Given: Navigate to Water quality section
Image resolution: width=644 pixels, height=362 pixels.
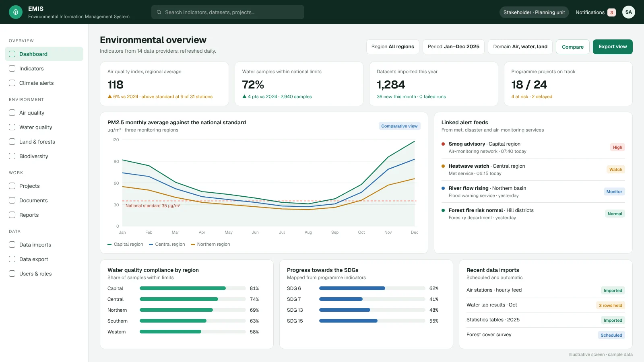Looking at the screenshot, I should pos(44,127).
